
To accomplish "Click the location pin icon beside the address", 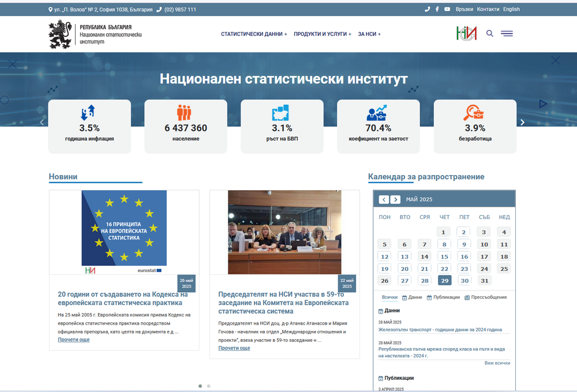I will click(50, 9).
